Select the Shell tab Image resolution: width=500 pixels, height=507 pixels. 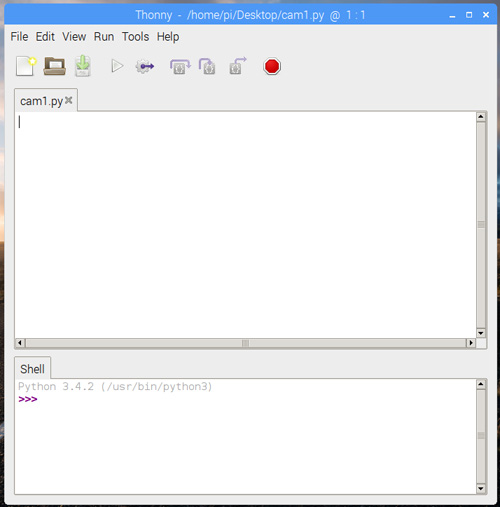click(32, 369)
